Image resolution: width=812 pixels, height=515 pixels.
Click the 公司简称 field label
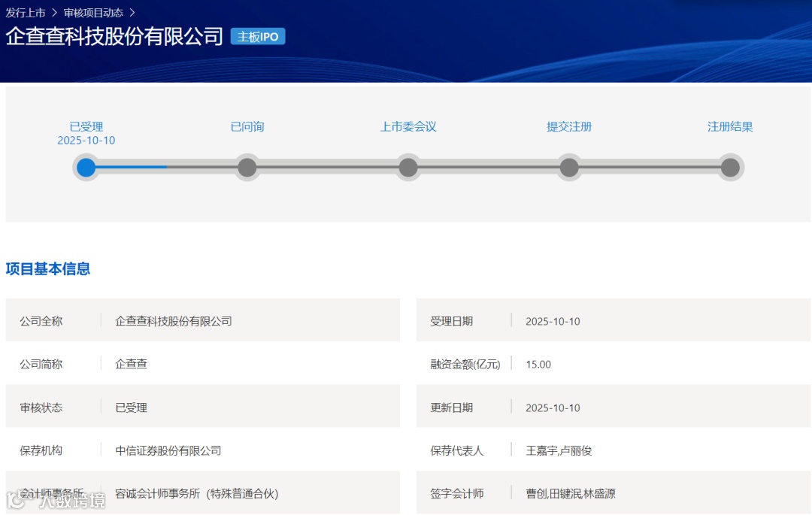(41, 364)
